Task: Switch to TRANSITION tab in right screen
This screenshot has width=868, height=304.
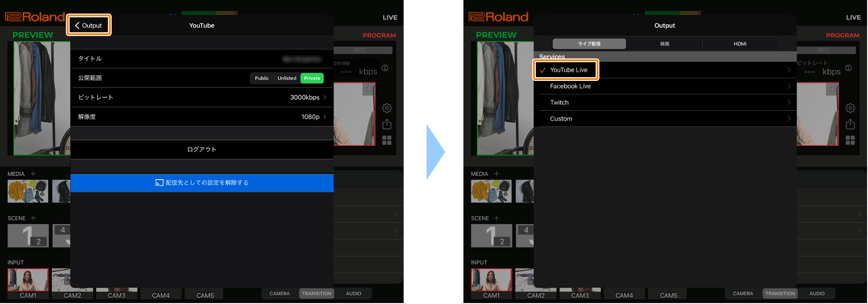Action: coord(780,294)
